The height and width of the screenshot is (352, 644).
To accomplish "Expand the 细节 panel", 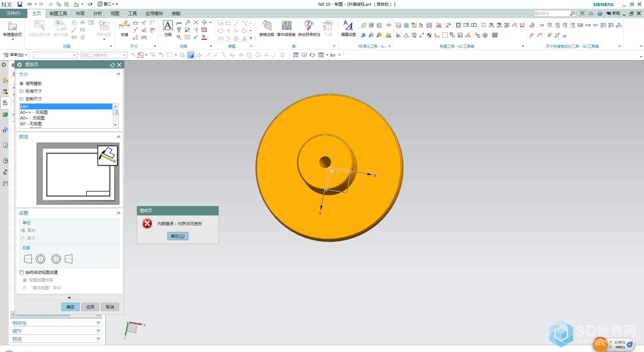I will [x=98, y=331].
